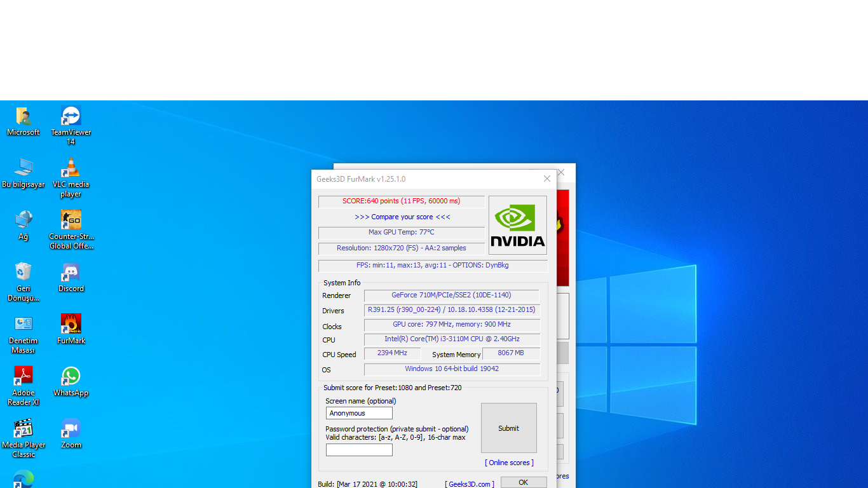Image resolution: width=868 pixels, height=488 pixels.
Task: Submit the FurMark score
Action: [508, 428]
